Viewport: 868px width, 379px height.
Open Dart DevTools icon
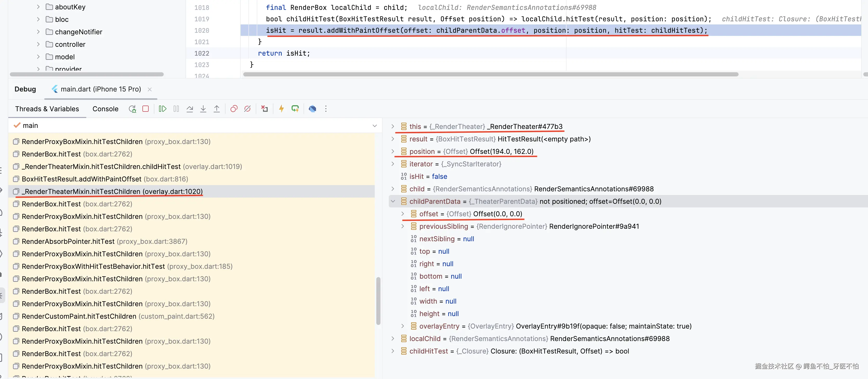[x=312, y=109]
